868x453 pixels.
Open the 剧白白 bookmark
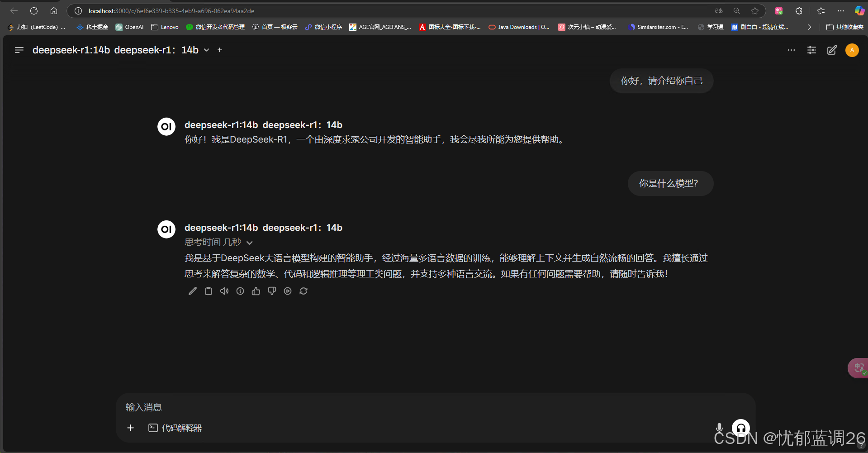760,27
